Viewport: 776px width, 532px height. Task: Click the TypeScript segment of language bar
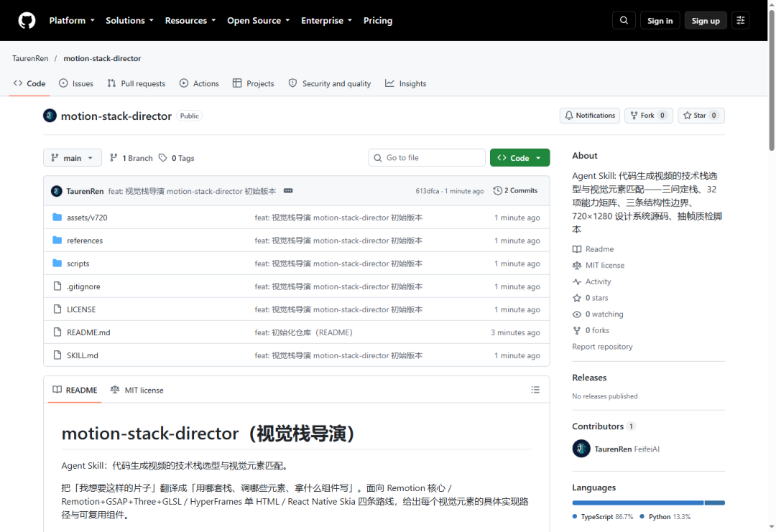coord(637,503)
